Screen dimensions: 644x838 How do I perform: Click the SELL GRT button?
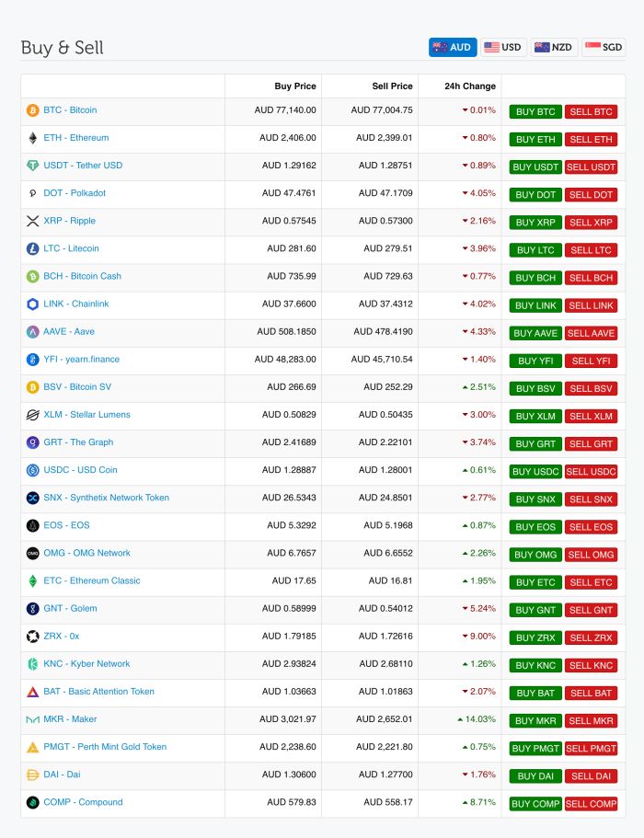point(591,444)
